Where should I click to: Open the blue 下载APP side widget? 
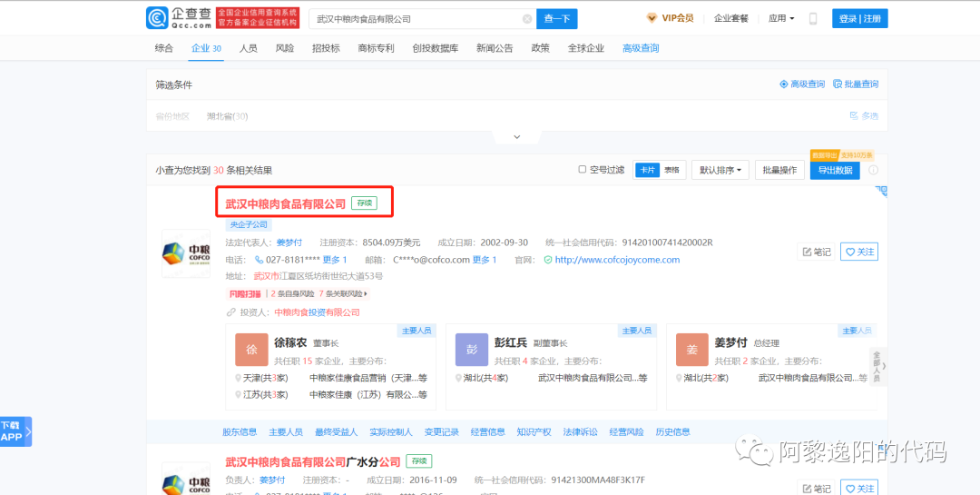[x=15, y=431]
